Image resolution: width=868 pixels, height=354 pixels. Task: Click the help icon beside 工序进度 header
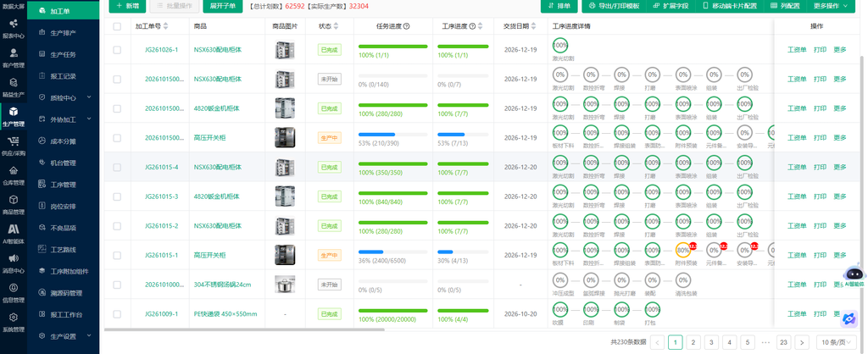click(472, 26)
